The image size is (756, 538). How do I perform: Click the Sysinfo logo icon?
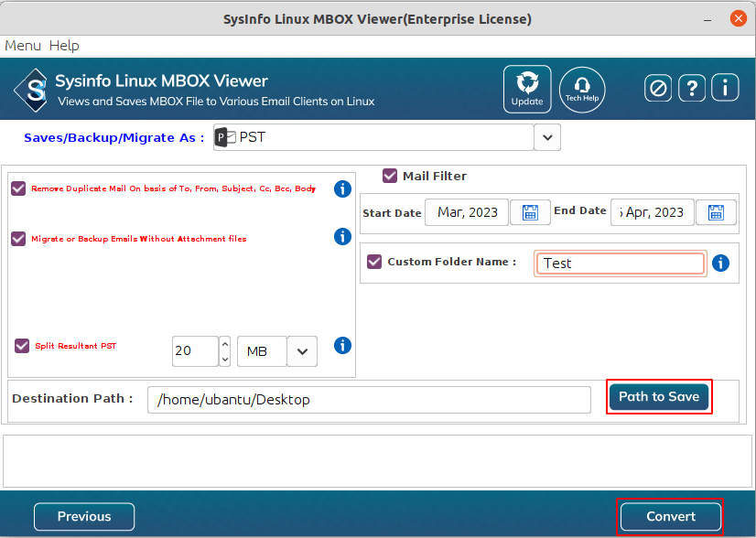tap(31, 91)
